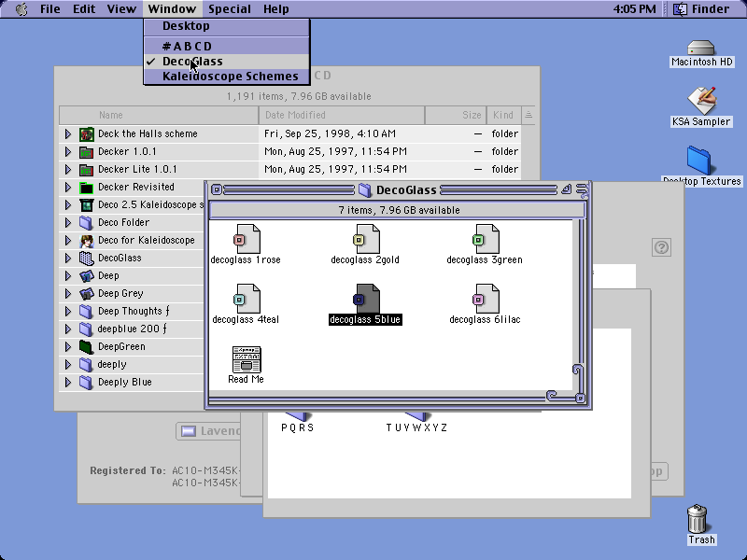747x560 pixels.
Task: Open the Special menu
Action: point(230,9)
